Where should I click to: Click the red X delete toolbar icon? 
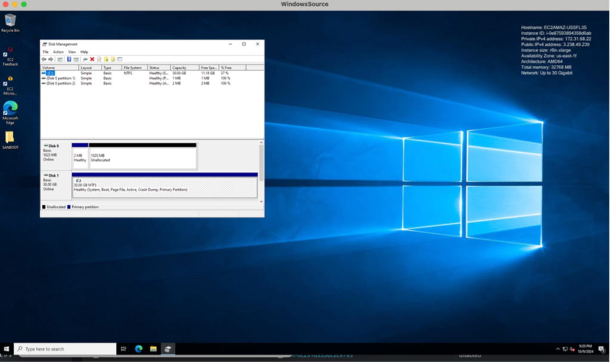pos(92,60)
